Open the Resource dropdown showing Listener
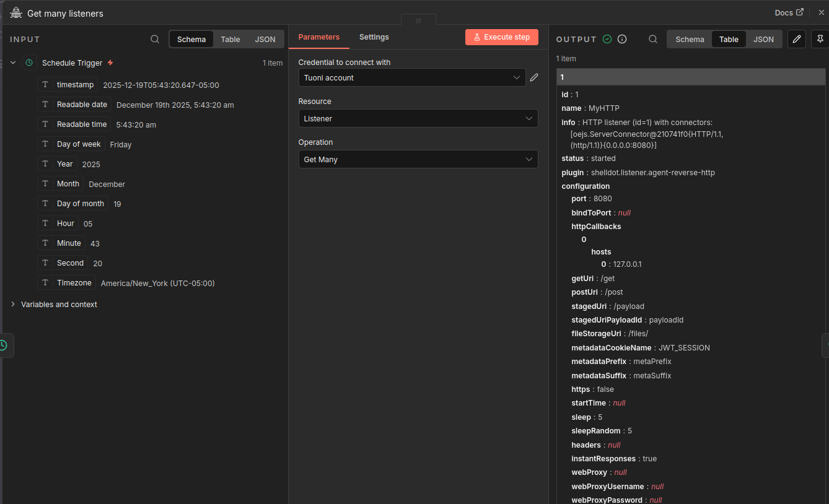 coord(418,118)
